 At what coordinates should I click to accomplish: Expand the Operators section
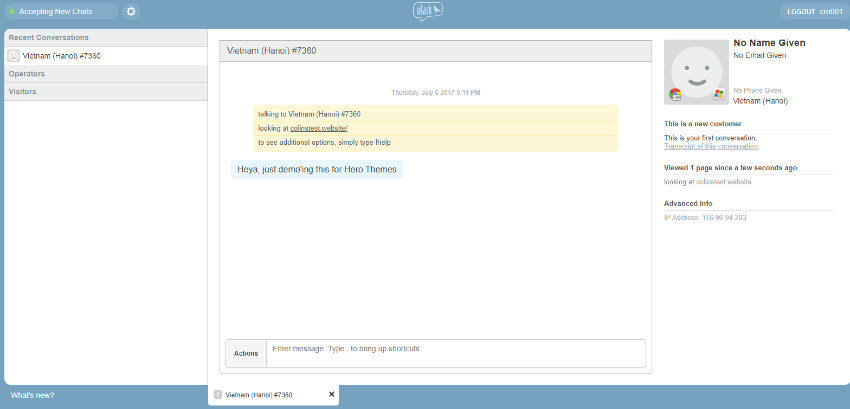(106, 74)
